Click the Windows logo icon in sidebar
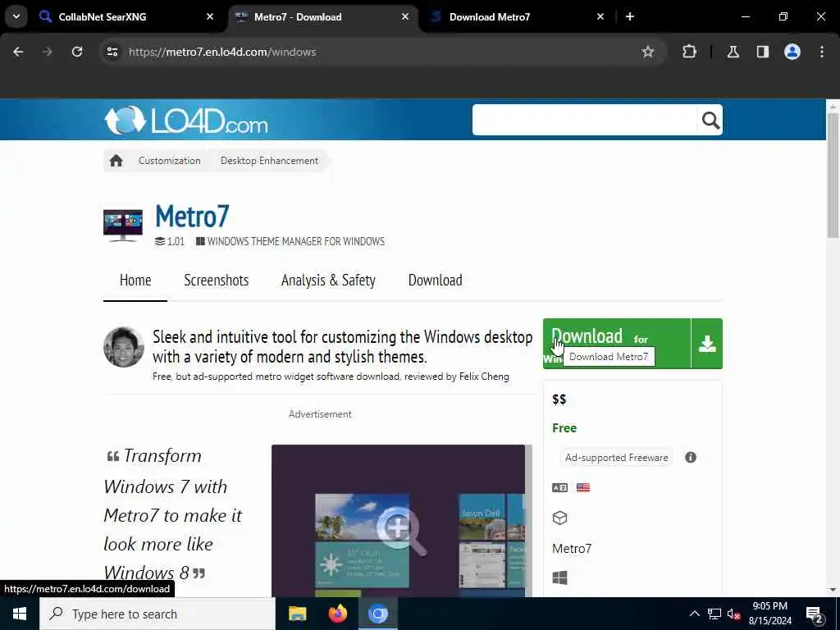 tap(559, 577)
